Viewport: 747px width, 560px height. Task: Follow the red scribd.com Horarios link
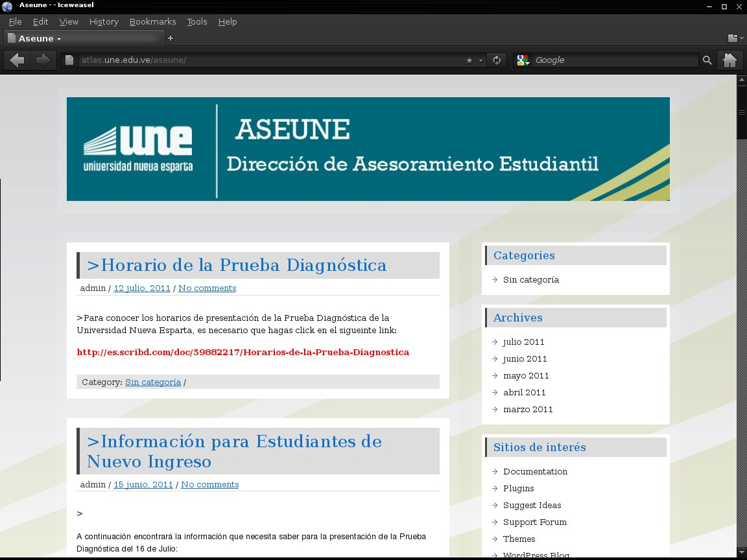243,353
